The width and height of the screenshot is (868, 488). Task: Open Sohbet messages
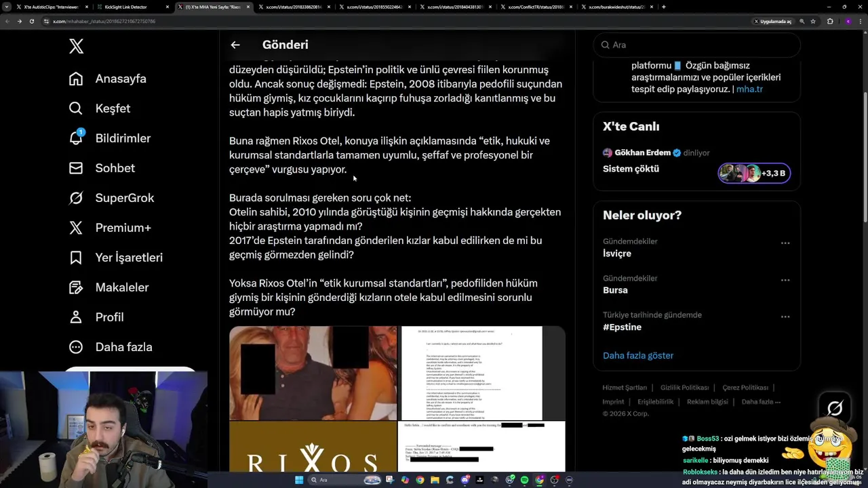(x=102, y=168)
